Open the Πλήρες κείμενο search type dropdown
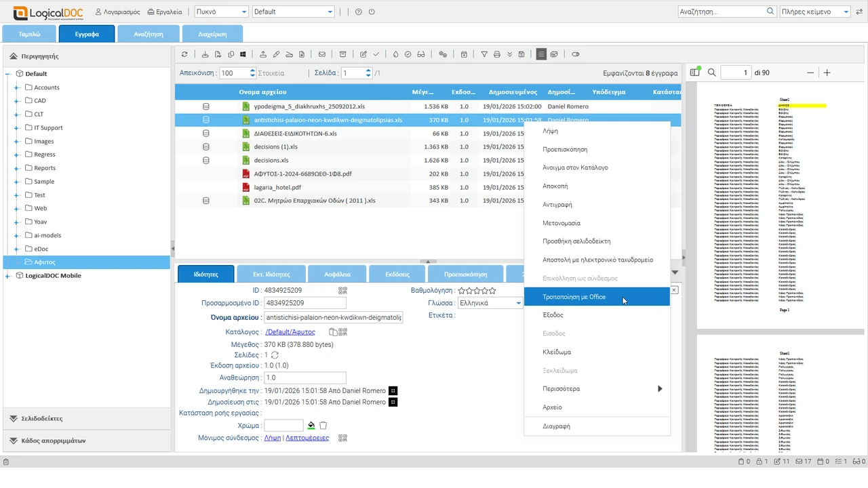868x488 pixels. coord(846,12)
